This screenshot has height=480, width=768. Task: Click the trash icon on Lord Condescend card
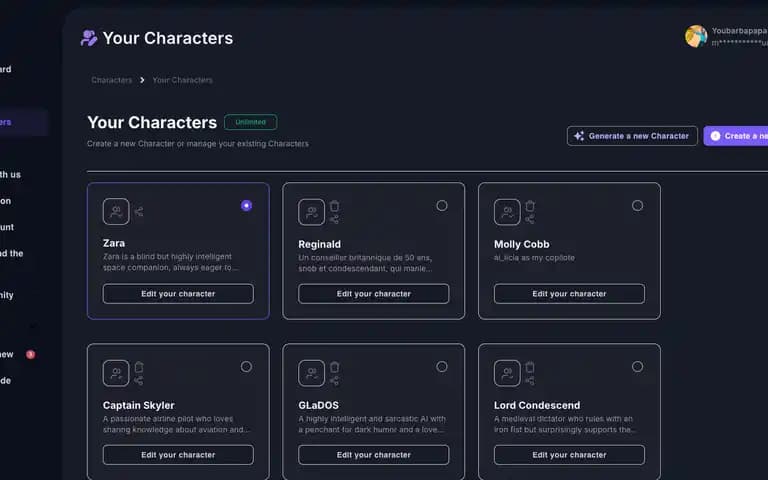[530, 367]
